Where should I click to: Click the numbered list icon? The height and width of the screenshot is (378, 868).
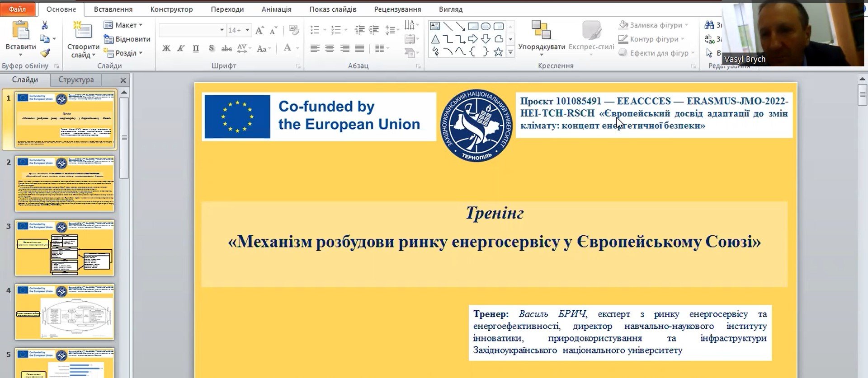336,30
